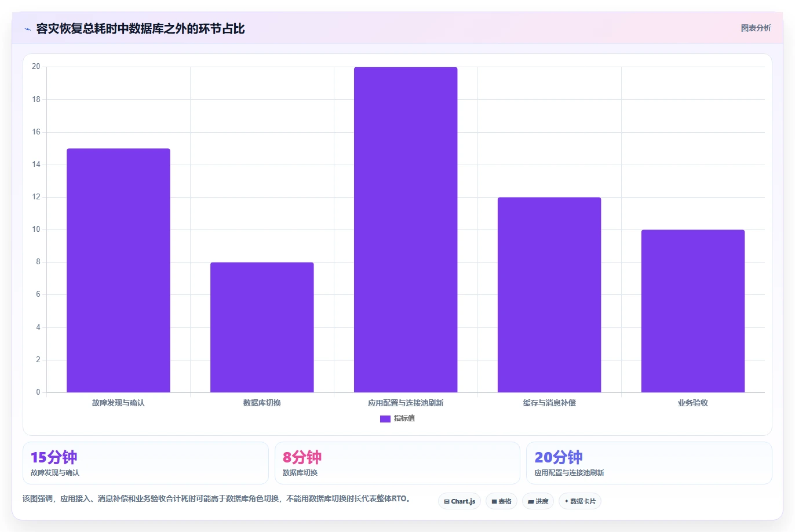Click the y-axis value 20

pos(36,67)
